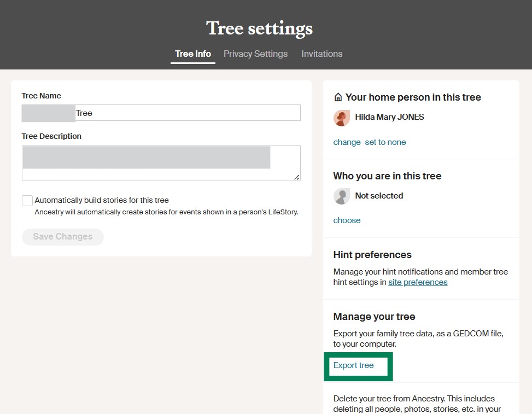This screenshot has width=532, height=414.
Task: Click the Export tree link
Action: pyautogui.click(x=354, y=365)
